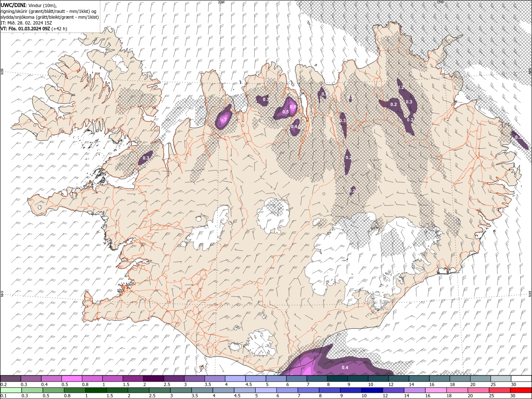Viewport: 532px width, 399px height.
Task: Click the '15W' longitude label at top
Action: 440,2
